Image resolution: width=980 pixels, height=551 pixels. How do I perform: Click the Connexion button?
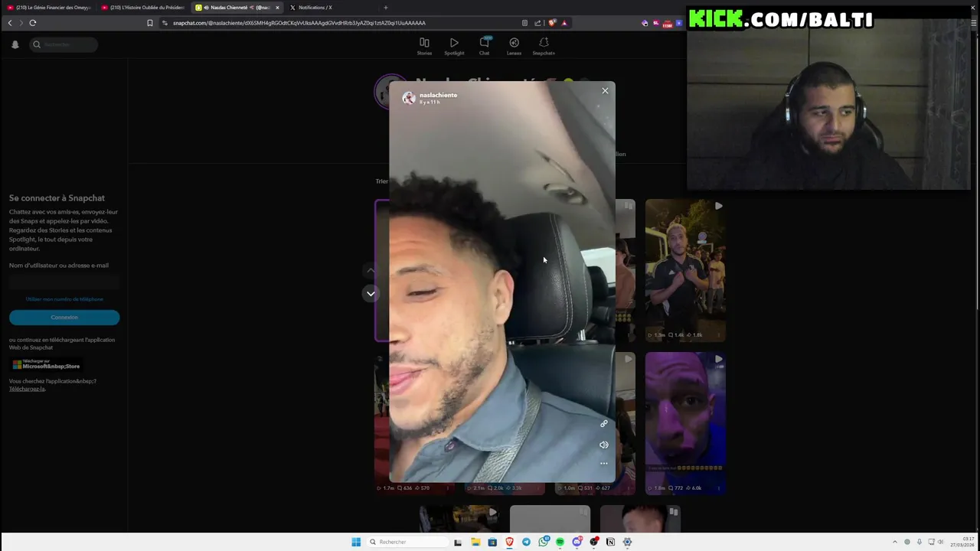[64, 318]
